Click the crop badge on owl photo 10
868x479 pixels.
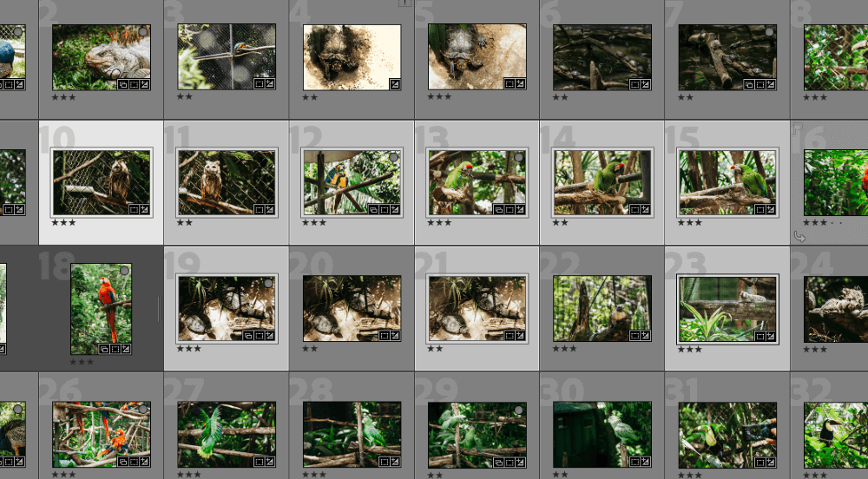[x=134, y=210]
